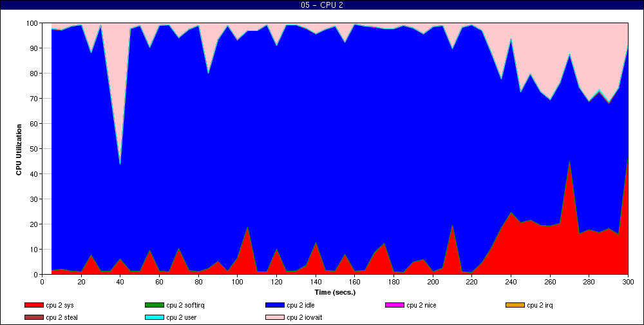Click the 300 tick on the time axis
This screenshot has width=644, height=325.
click(x=628, y=282)
